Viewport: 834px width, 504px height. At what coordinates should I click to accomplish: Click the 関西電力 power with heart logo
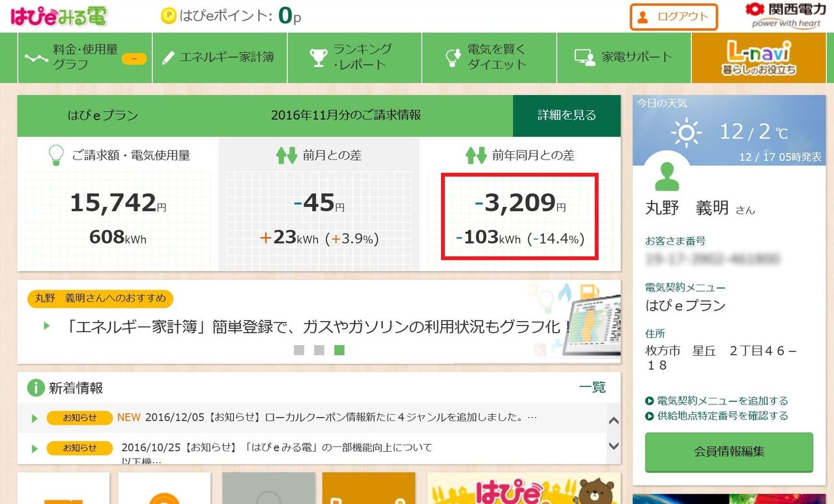786,16
